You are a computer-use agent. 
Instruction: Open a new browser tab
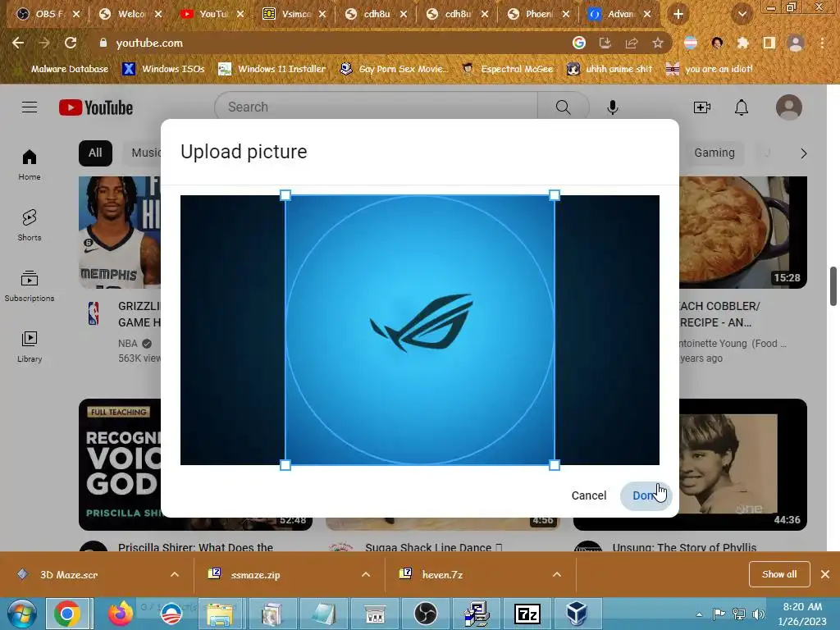tap(678, 14)
